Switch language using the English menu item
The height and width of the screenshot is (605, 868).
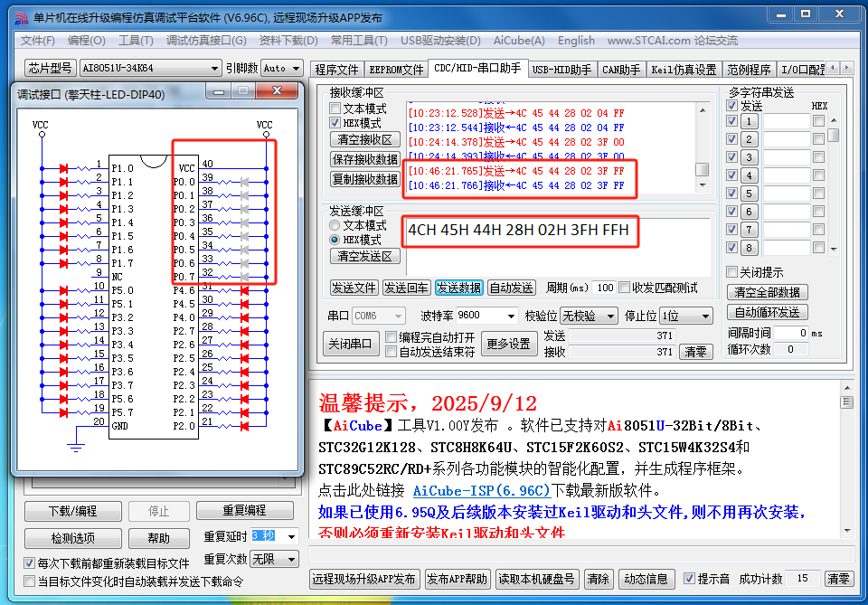576,41
